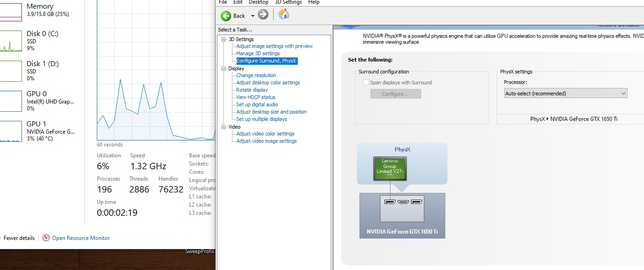The height and width of the screenshot is (270, 644).
Task: Open Adjust desktop color settings
Action: pos(268,83)
